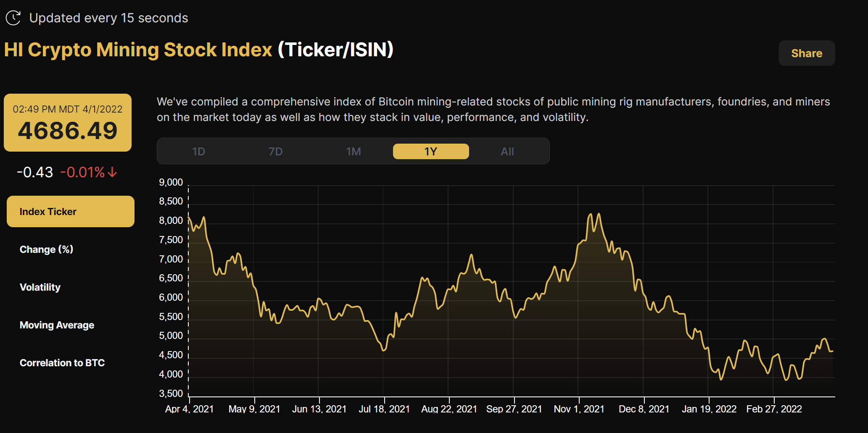Click the -0.01% percentage change
The image size is (868, 433).
(x=82, y=172)
